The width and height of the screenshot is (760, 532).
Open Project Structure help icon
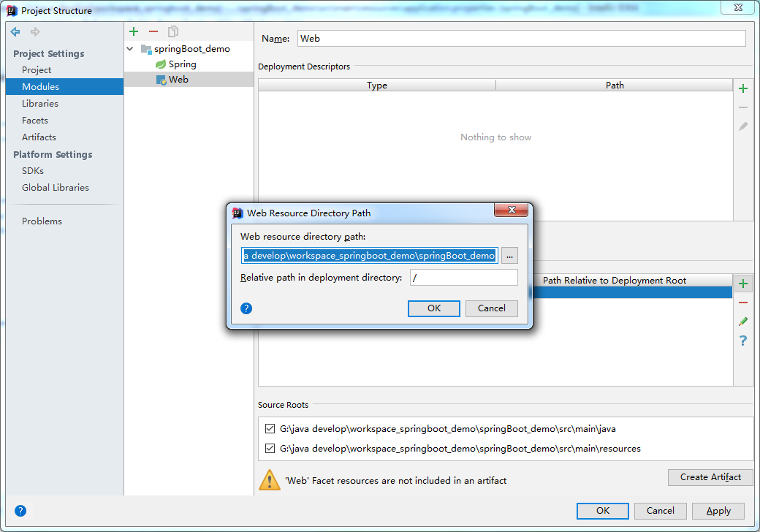(x=20, y=511)
